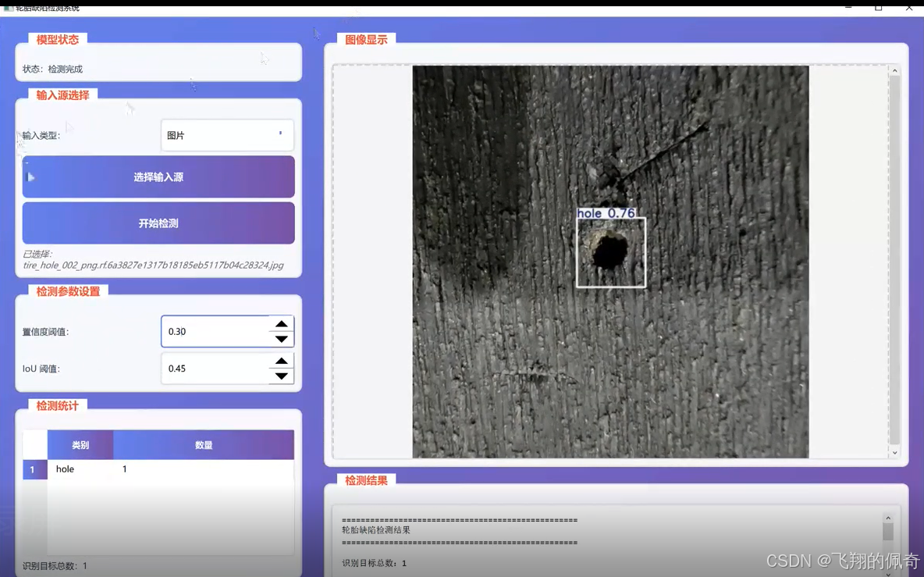Click the 类别 column header
Screen dimensions: 924x577
(80, 445)
